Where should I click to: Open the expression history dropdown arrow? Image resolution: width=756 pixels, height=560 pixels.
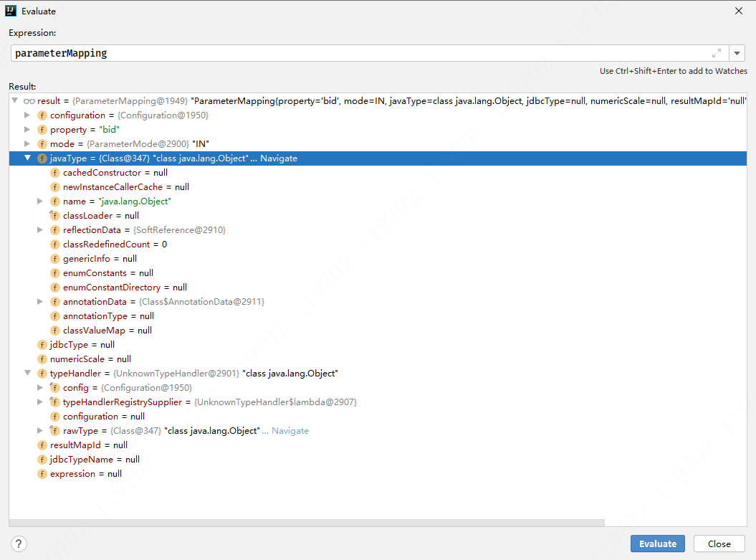click(738, 53)
